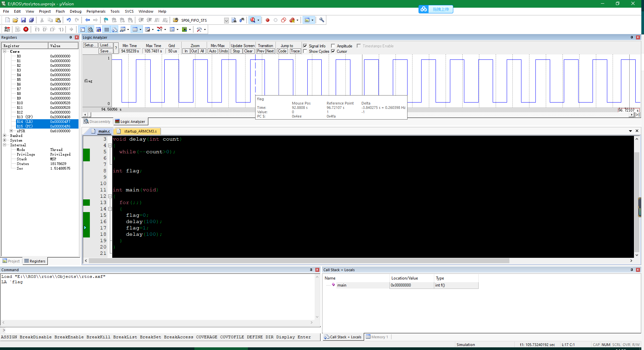This screenshot has width=644, height=350.
Task: Click the Zoom In button
Action: (186, 51)
